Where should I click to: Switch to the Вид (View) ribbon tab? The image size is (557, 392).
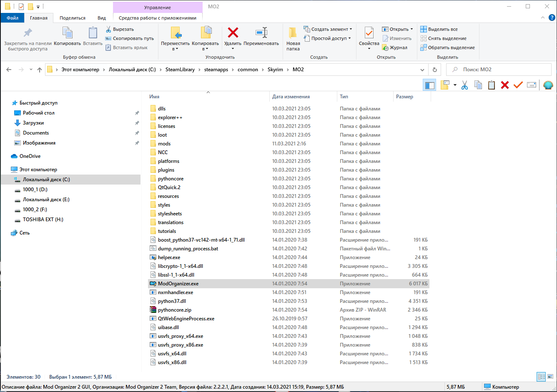tap(102, 18)
